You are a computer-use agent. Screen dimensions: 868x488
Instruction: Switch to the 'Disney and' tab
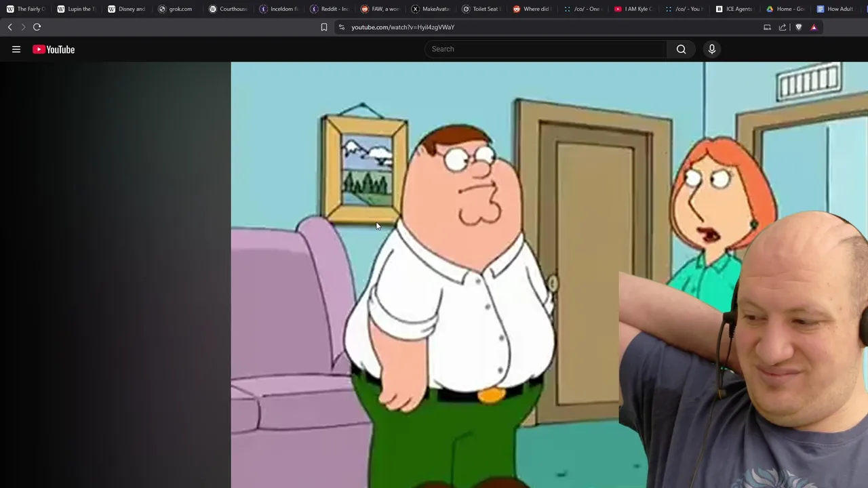coord(127,9)
